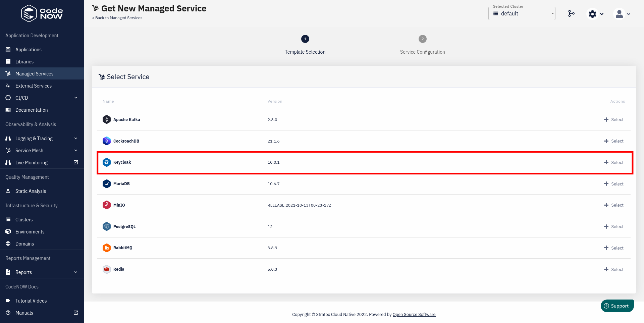Go back to Managed Services link
The image size is (644, 323).
(117, 18)
